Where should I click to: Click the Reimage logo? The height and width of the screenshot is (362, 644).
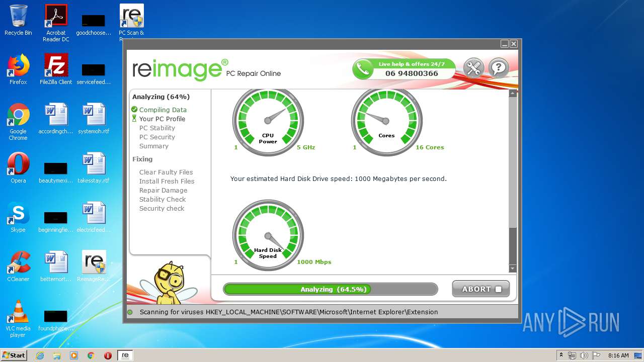point(180,69)
